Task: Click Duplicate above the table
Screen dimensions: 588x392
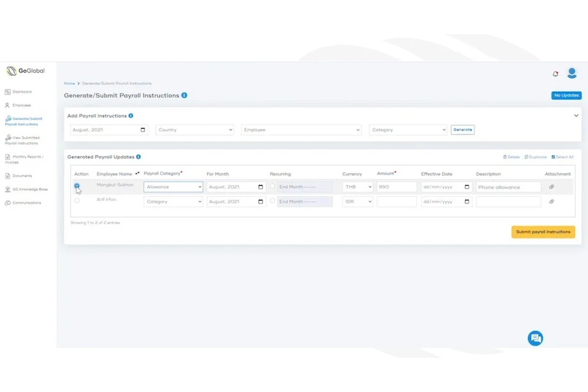Action: click(536, 157)
